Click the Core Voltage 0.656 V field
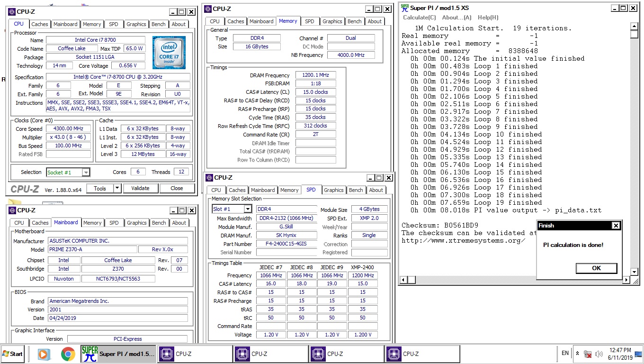 tap(127, 66)
